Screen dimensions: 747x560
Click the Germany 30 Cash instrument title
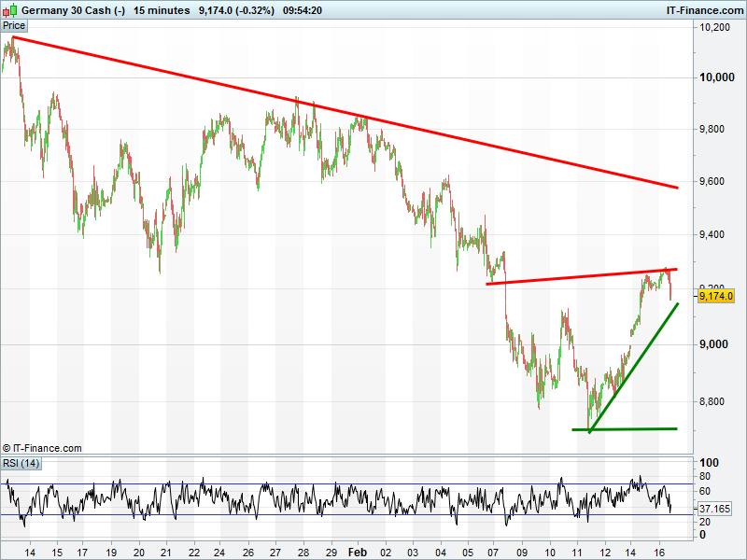tap(74, 10)
